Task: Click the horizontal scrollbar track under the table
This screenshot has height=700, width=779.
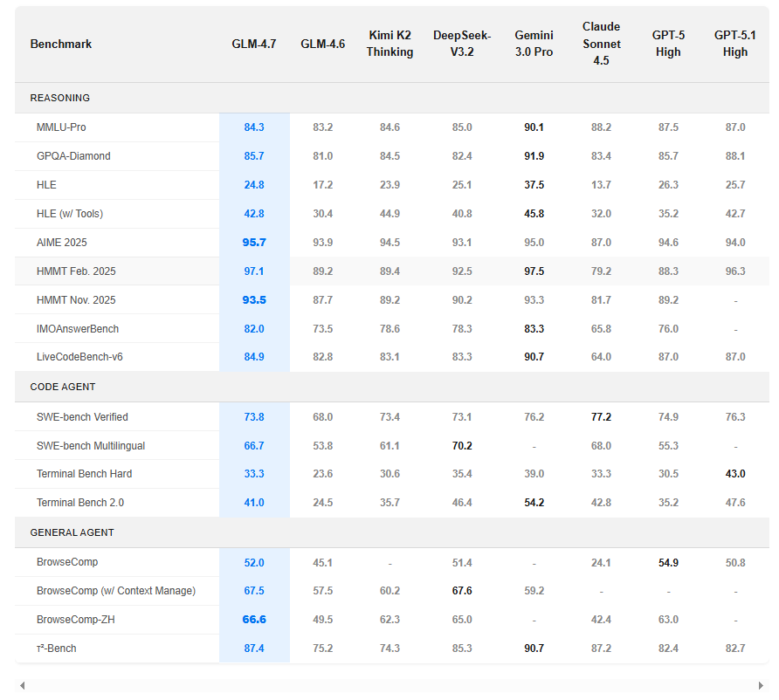Action: [391, 686]
